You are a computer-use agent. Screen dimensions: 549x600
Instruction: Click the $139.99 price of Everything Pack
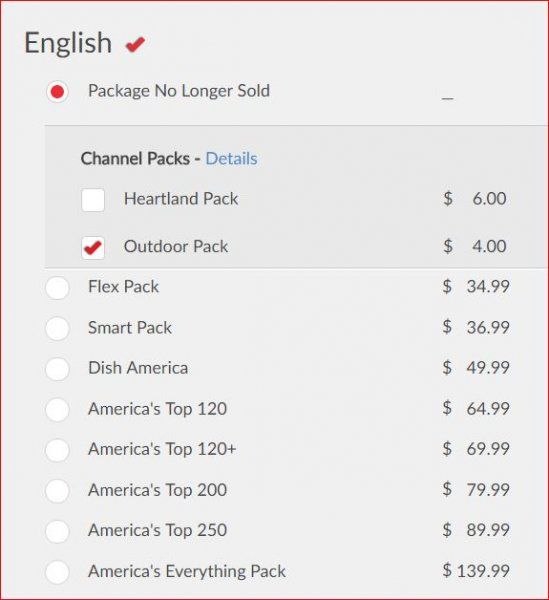pos(476,571)
